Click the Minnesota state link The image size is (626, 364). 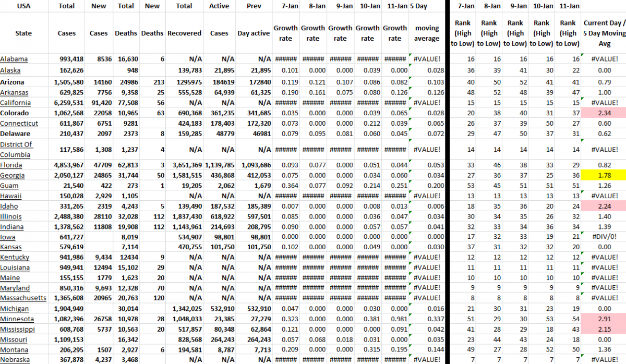coord(17,319)
